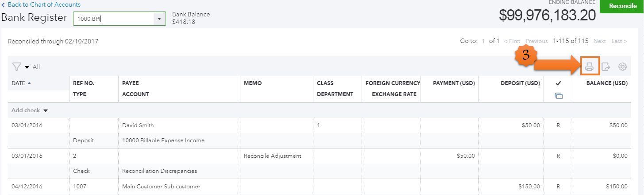Click the checkmark reconcile status header
This screenshot has width=644, height=195.
click(x=559, y=83)
